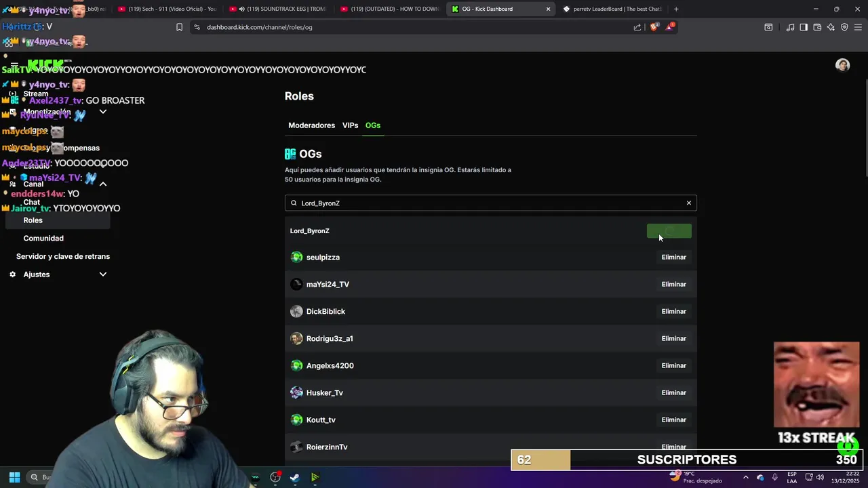Toggle the browser sidebar panel icon

click(x=804, y=27)
